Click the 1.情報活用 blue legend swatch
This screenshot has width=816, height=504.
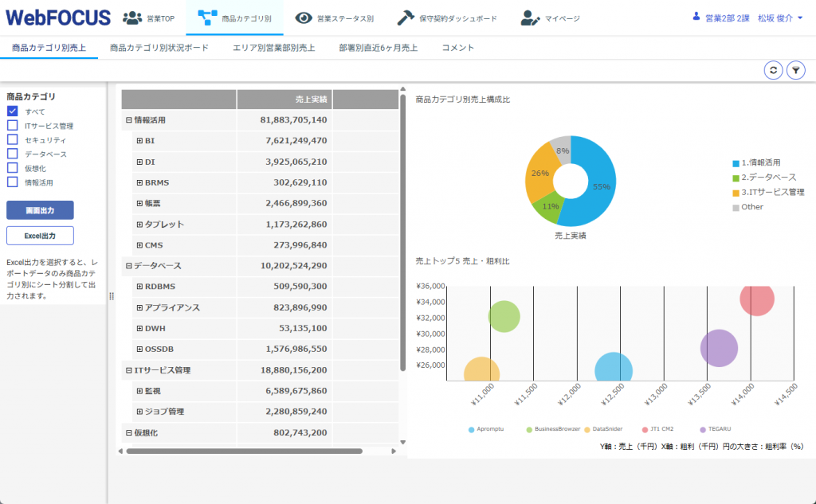pyautogui.click(x=736, y=163)
